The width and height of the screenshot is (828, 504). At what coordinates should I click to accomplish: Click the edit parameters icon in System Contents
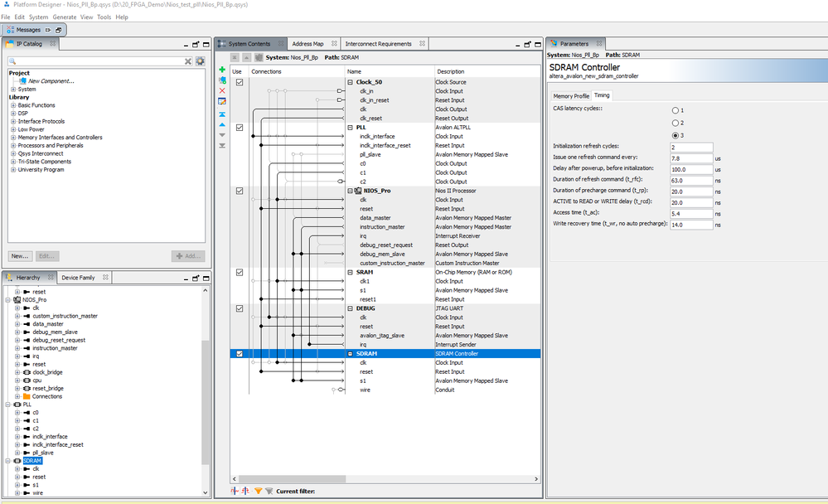[222, 101]
